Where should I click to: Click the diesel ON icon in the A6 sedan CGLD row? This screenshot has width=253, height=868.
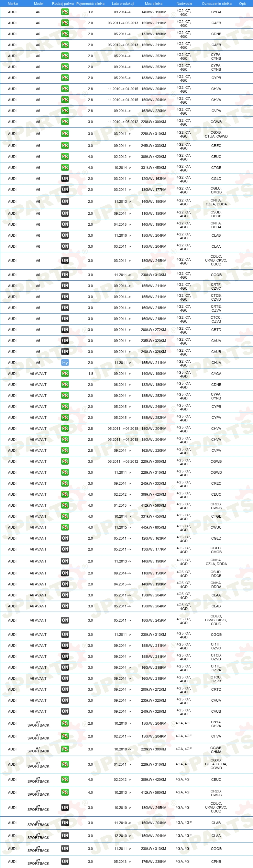coord(65,179)
